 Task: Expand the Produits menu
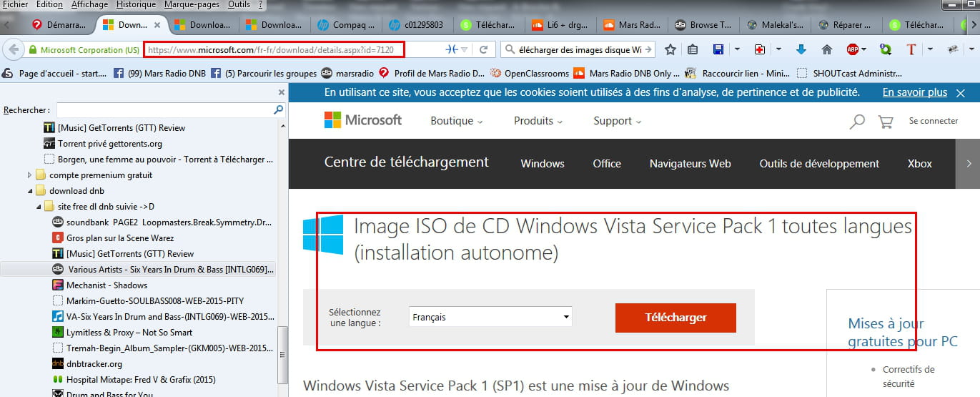coord(538,121)
